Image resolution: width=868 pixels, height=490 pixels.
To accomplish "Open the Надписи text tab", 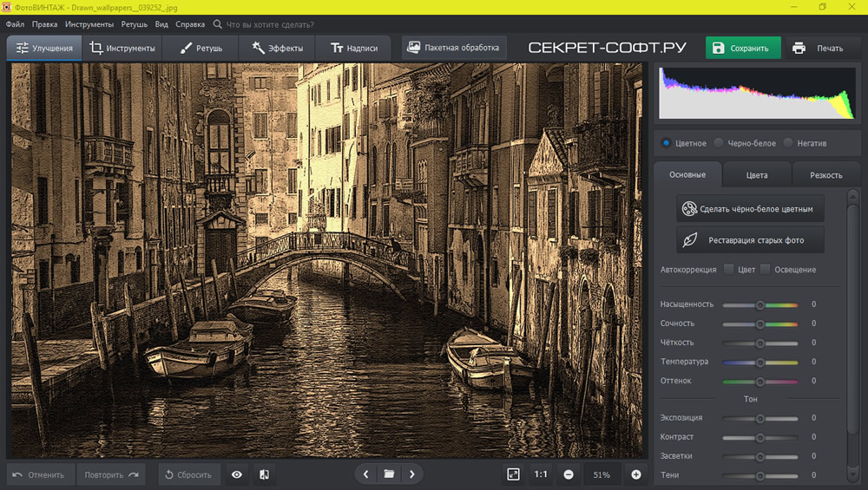I will [354, 48].
